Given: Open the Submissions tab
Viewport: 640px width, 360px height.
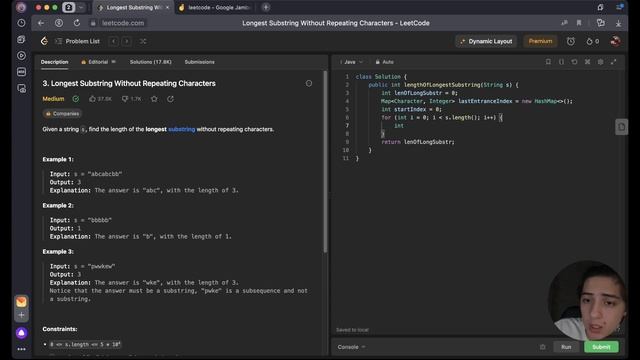Looking at the screenshot, I should click(199, 62).
